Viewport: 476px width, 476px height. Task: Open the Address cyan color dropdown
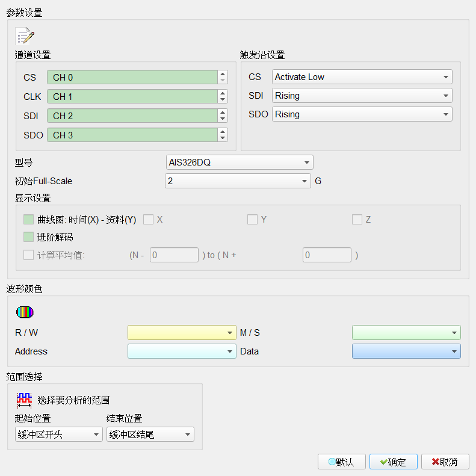pos(182,351)
